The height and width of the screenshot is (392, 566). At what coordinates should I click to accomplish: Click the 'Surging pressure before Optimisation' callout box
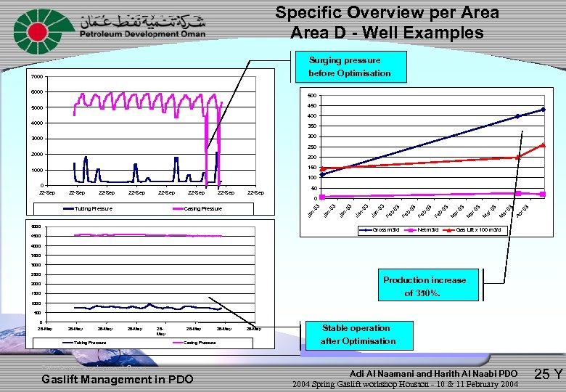point(351,67)
